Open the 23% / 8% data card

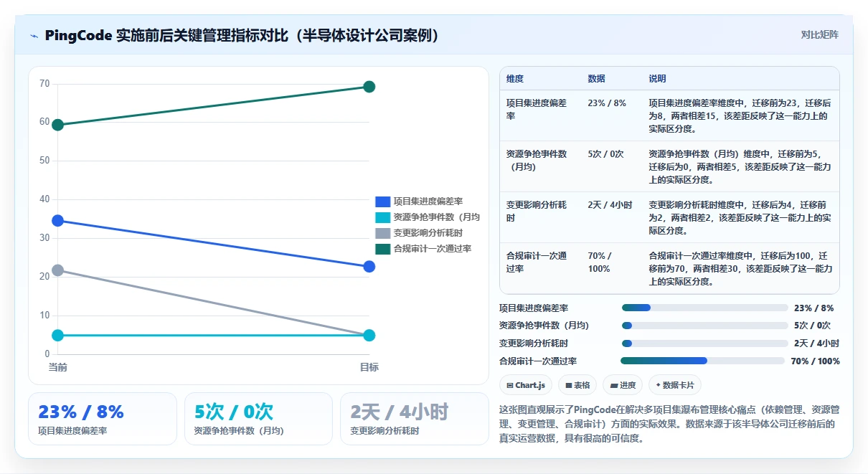pos(103,419)
